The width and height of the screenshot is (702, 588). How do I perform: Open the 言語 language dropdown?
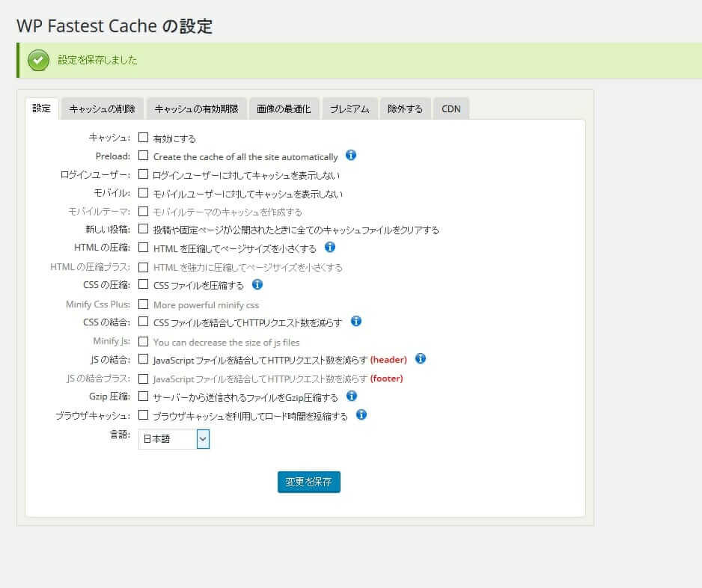pos(174,439)
